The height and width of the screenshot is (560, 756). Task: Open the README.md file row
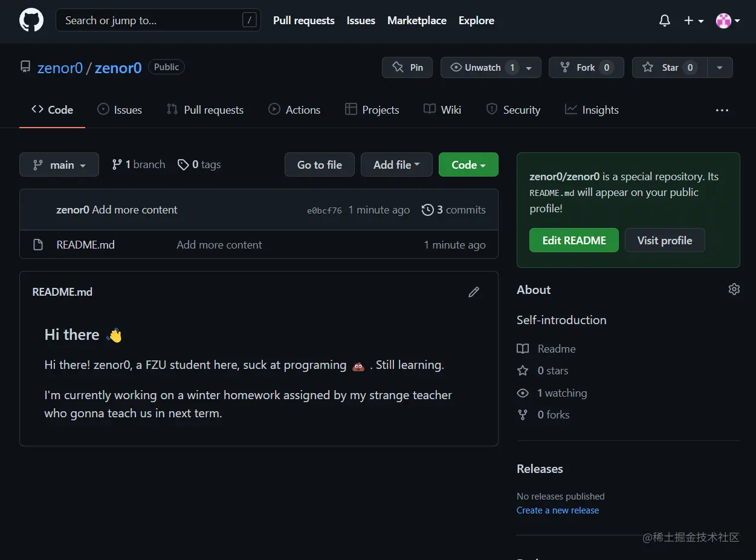[x=259, y=244]
